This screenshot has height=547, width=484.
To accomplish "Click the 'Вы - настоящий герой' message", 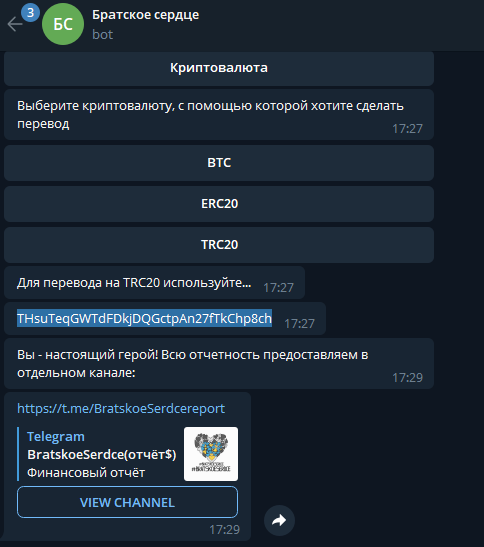I will [x=219, y=364].
